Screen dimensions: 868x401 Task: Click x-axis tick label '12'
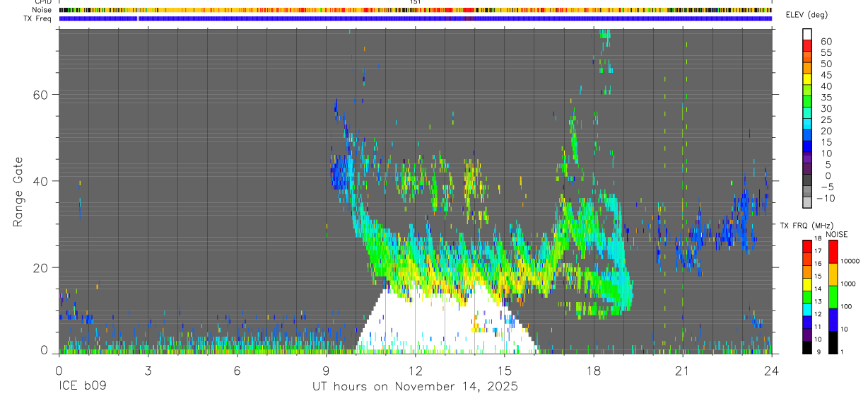click(x=416, y=371)
